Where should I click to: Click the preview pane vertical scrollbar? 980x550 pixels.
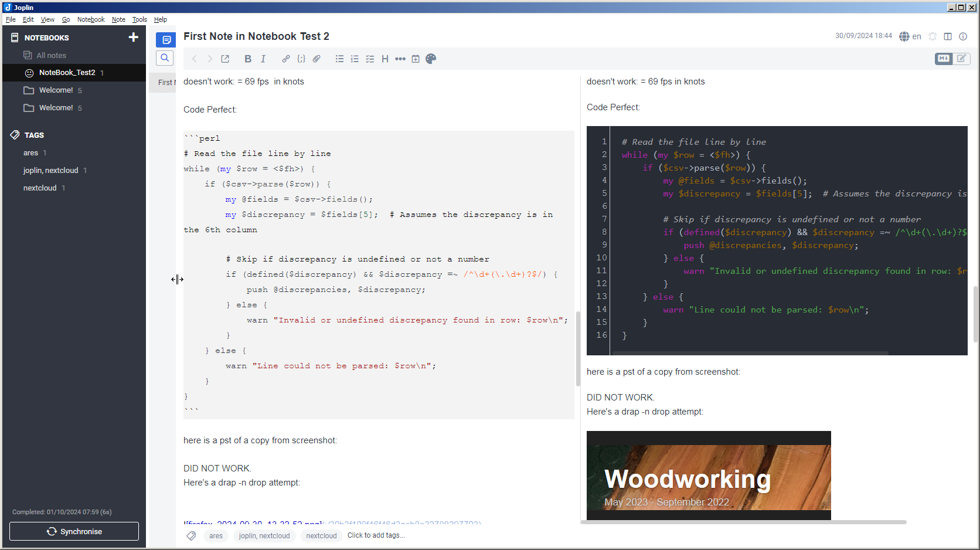(975, 314)
